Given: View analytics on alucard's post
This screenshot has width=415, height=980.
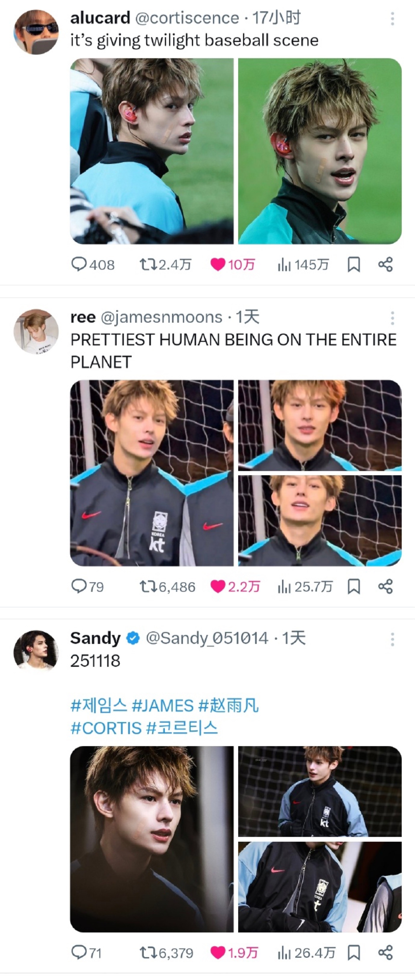Looking at the screenshot, I should click(284, 264).
